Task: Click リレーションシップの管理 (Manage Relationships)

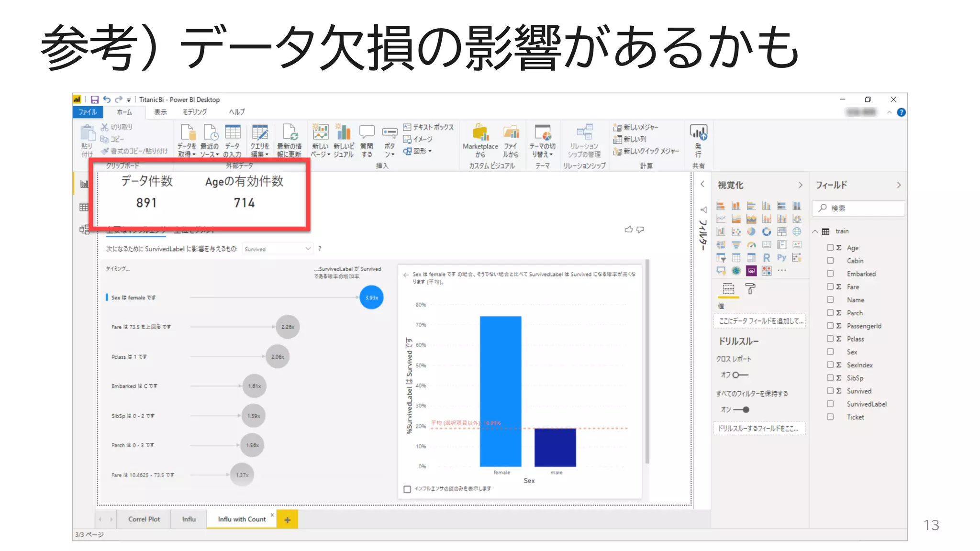Action: (x=584, y=140)
